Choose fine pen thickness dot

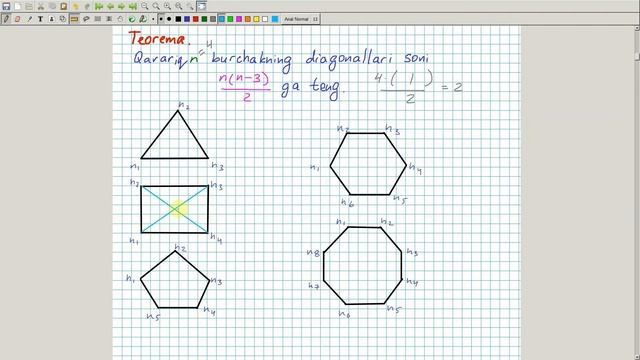click(153, 19)
